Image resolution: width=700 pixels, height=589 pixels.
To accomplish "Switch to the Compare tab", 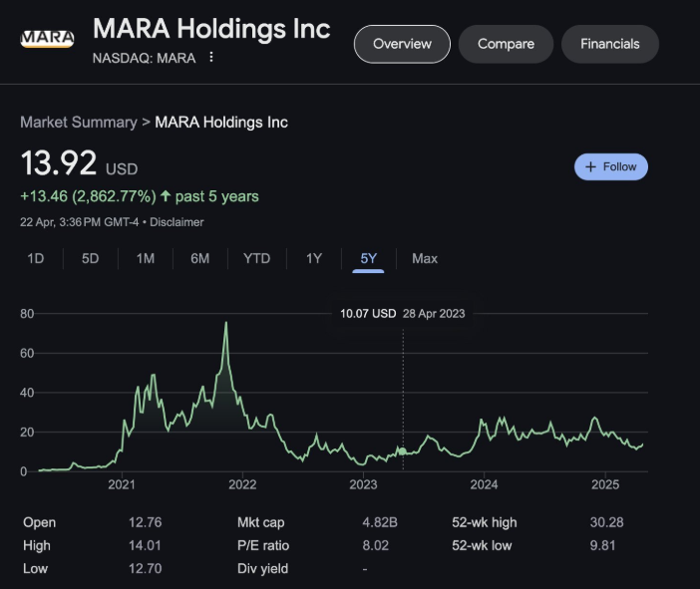I will pos(506,44).
